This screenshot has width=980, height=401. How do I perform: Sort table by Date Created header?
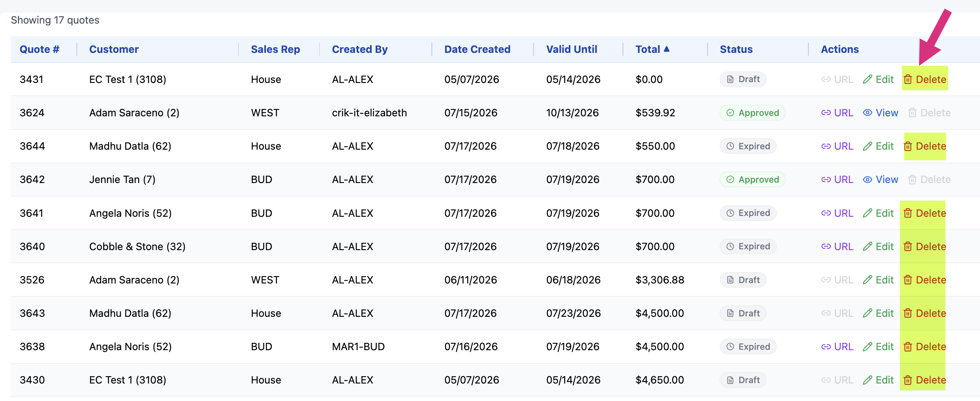pyautogui.click(x=477, y=49)
